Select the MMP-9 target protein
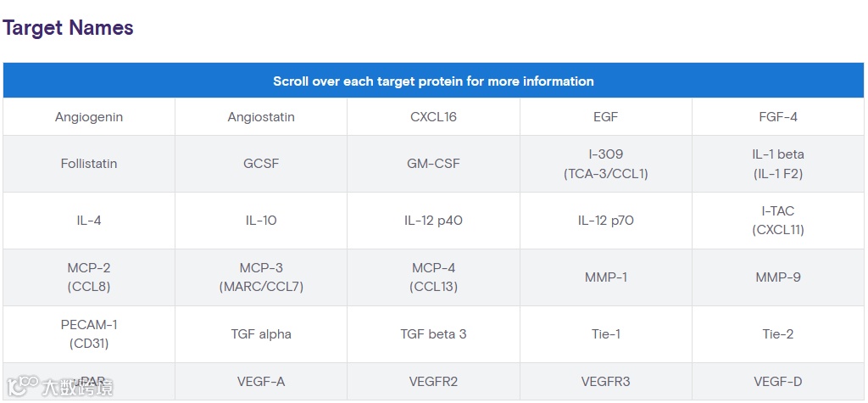 click(x=778, y=277)
